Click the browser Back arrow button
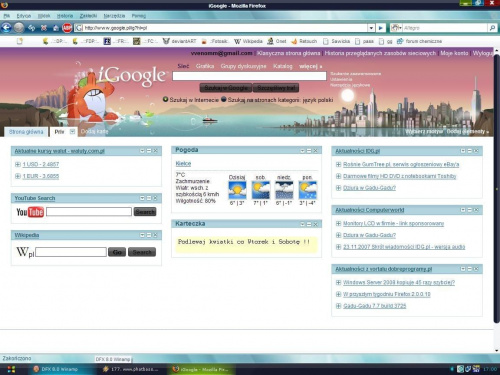The width and height of the screenshot is (500, 375). (x=6, y=28)
